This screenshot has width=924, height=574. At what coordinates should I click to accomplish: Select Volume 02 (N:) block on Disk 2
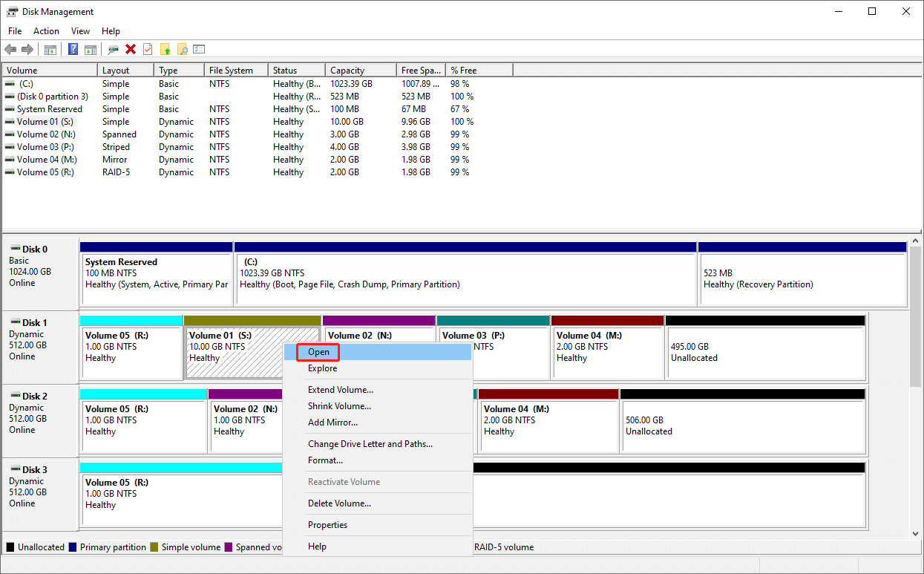point(246,421)
